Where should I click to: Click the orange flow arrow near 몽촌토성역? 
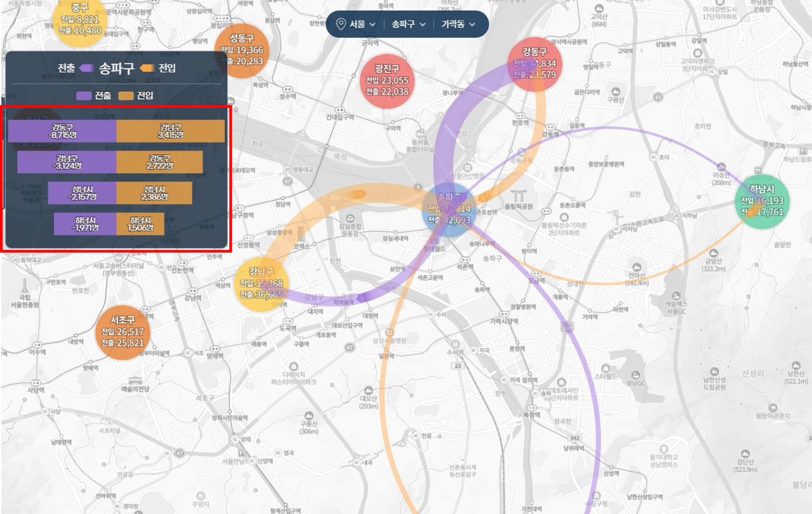point(484,196)
